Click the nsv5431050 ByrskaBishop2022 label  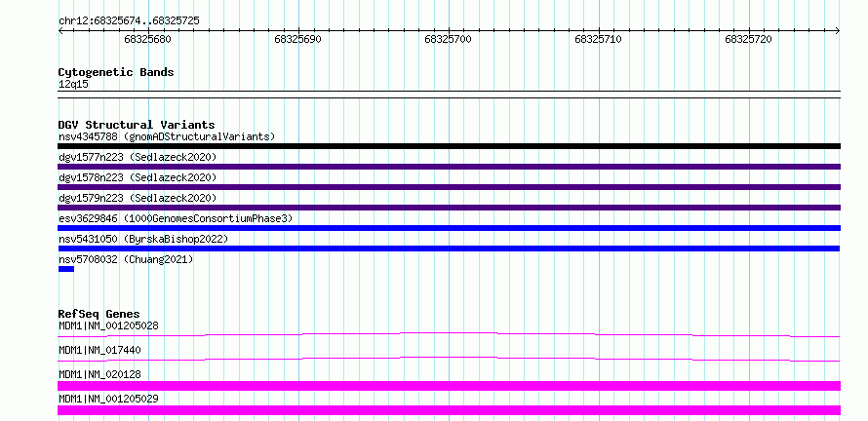tap(143, 239)
